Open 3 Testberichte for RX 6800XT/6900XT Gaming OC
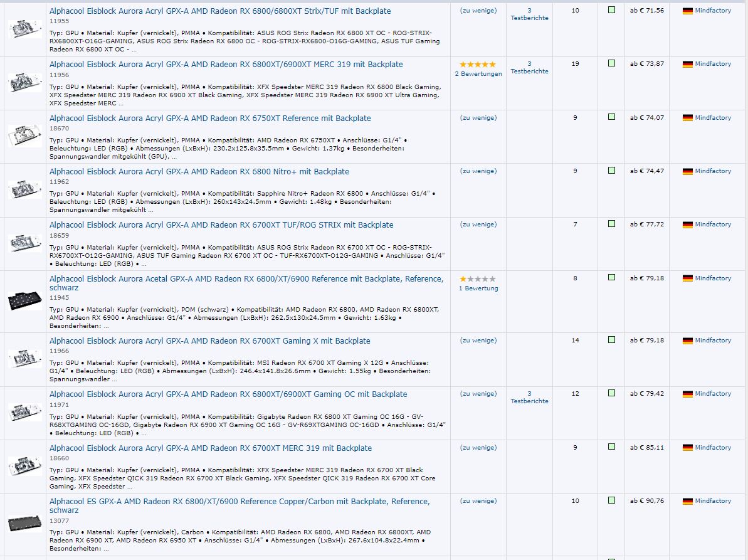This screenshot has height=560, width=748. pos(530,398)
